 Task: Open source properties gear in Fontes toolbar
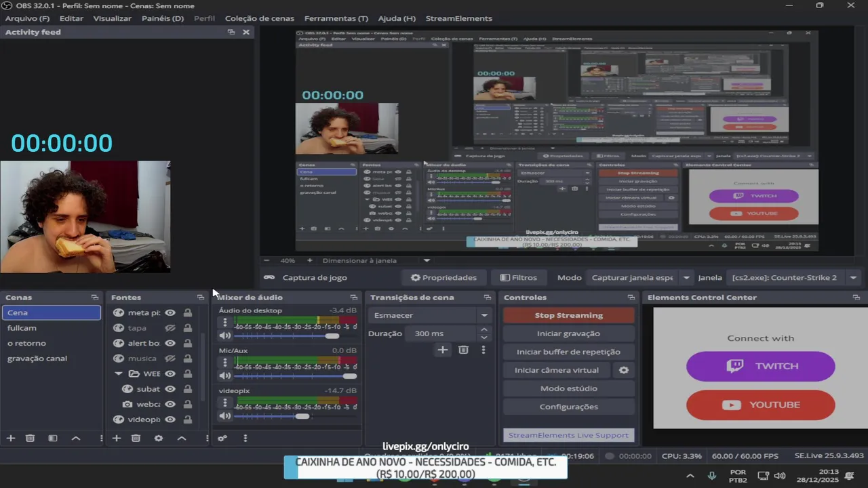click(159, 439)
